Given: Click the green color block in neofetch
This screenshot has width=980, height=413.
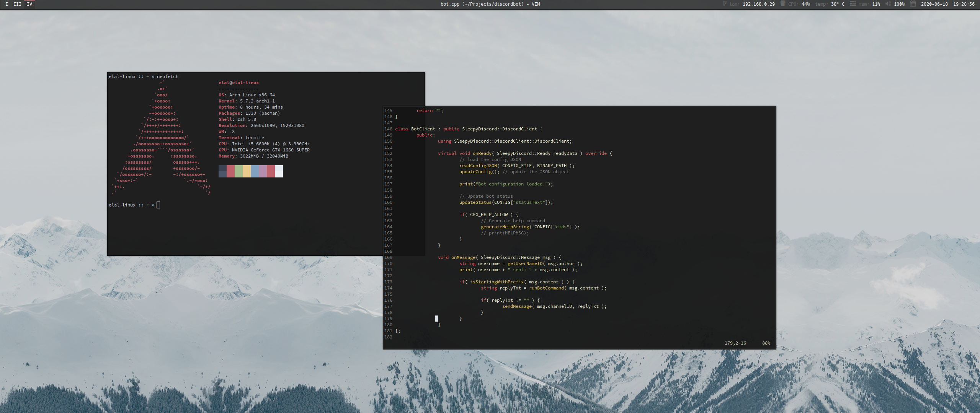Looking at the screenshot, I should coord(238,171).
